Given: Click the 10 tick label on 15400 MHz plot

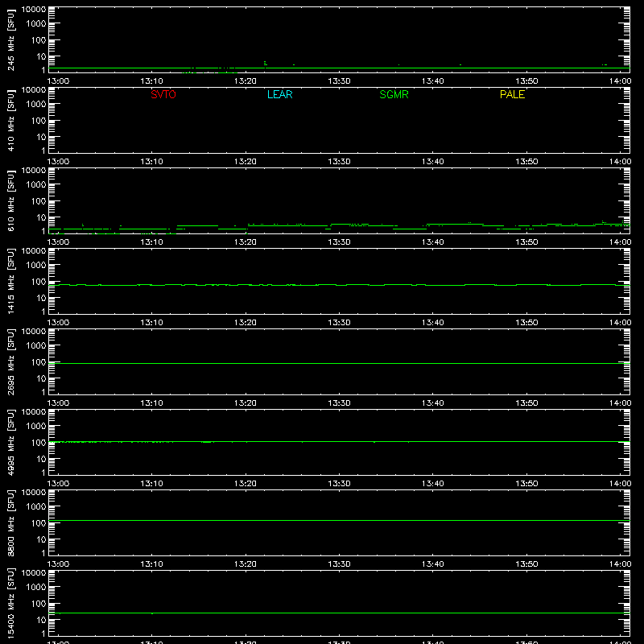Looking at the screenshot, I should click(x=41, y=620).
